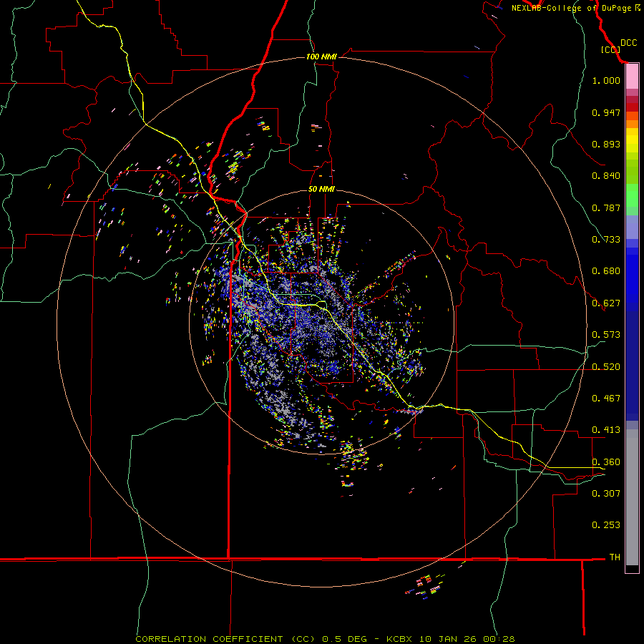Pick the light pink swatch at color bar top
Screen dimensions: 644x644
pyautogui.click(x=632, y=77)
